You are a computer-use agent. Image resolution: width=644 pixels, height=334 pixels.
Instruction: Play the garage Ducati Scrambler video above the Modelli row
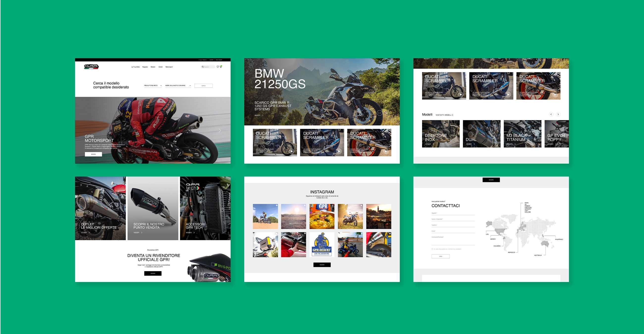click(x=461, y=94)
